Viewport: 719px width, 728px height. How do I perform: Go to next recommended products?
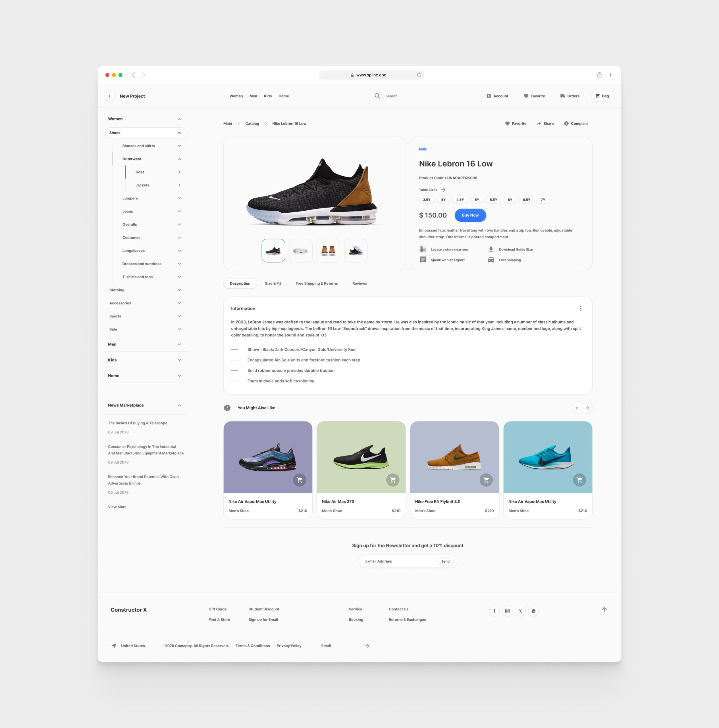pyautogui.click(x=587, y=408)
